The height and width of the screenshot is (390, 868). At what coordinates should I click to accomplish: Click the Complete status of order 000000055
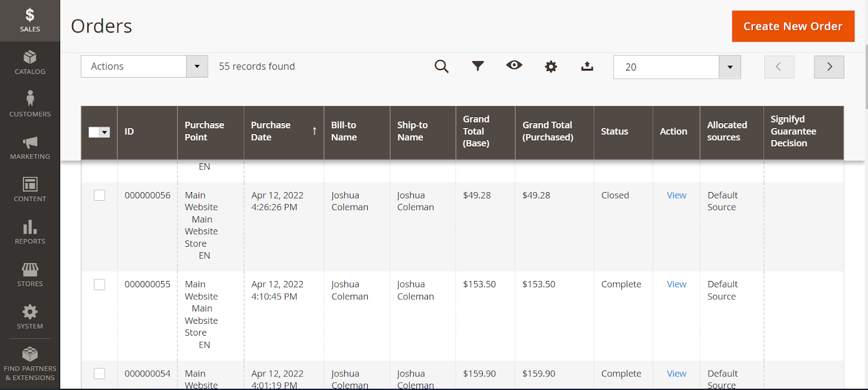click(x=621, y=284)
